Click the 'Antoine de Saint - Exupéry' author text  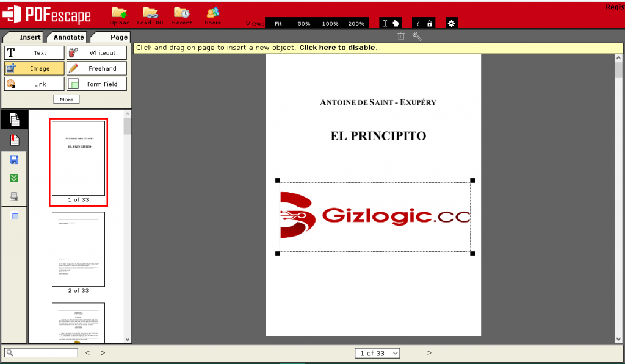click(x=378, y=102)
